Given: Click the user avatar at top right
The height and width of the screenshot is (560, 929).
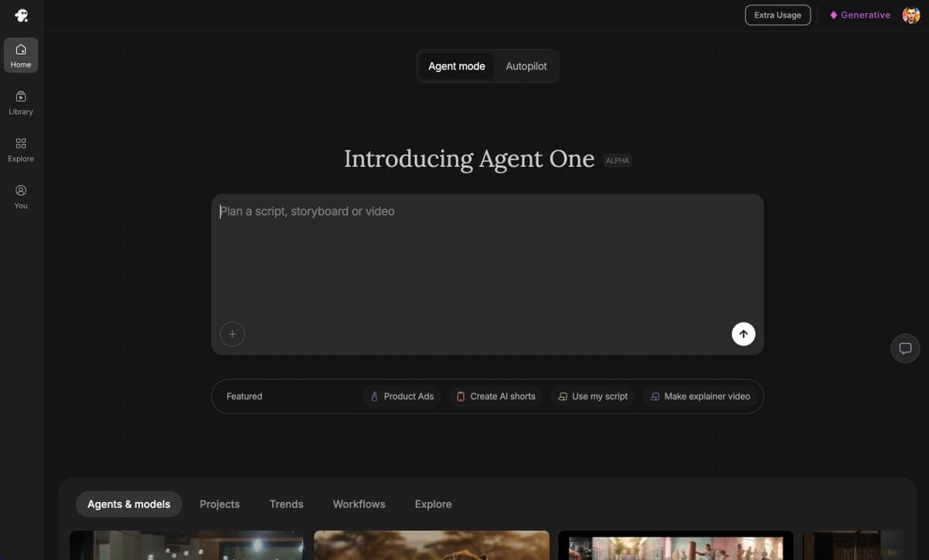Looking at the screenshot, I should (x=911, y=15).
